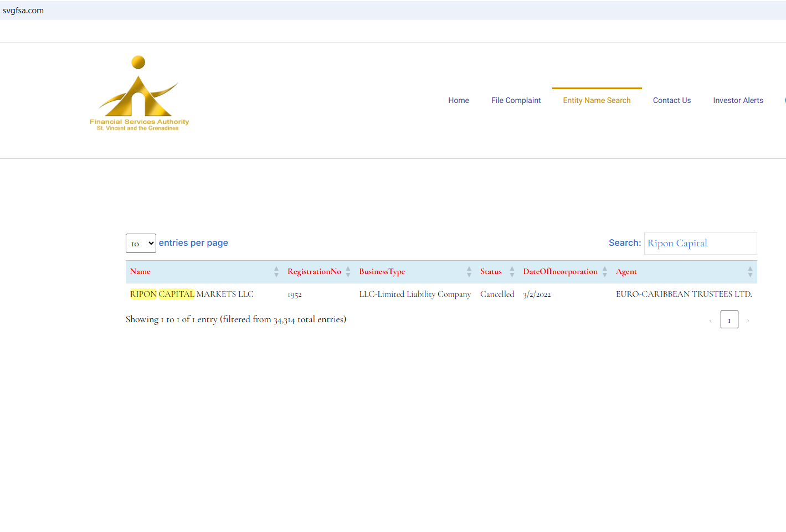Screen dimensions: 786x532
Task: Open the Contact Us page
Action: (672, 100)
